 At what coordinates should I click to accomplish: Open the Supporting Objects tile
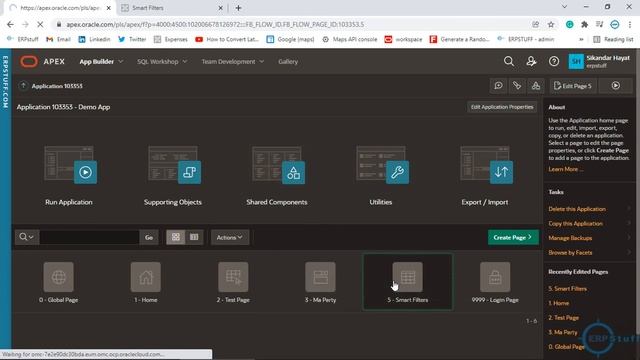click(x=173, y=176)
